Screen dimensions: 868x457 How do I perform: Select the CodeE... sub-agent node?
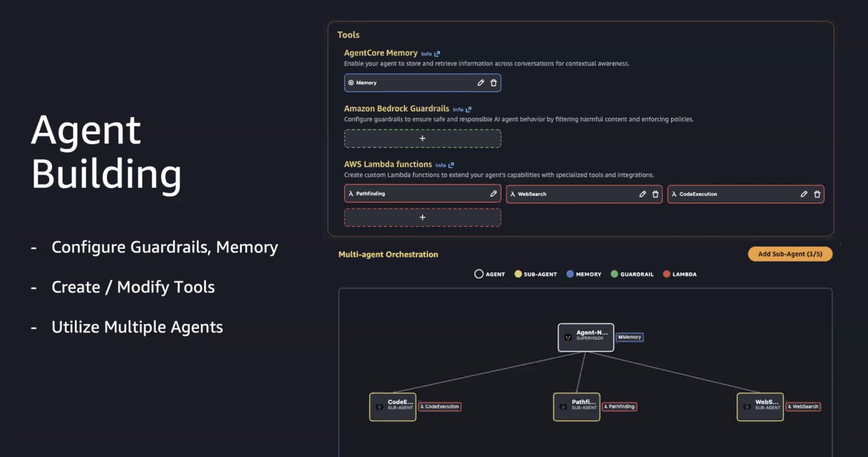(393, 407)
